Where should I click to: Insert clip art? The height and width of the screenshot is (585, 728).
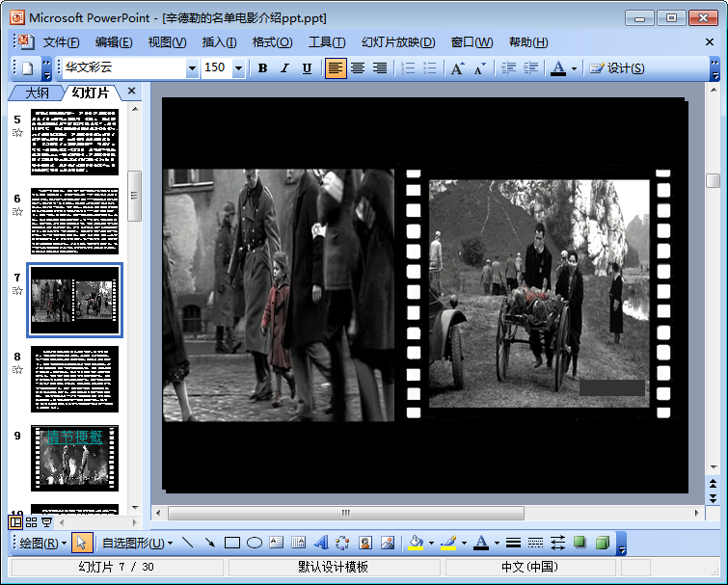365,543
